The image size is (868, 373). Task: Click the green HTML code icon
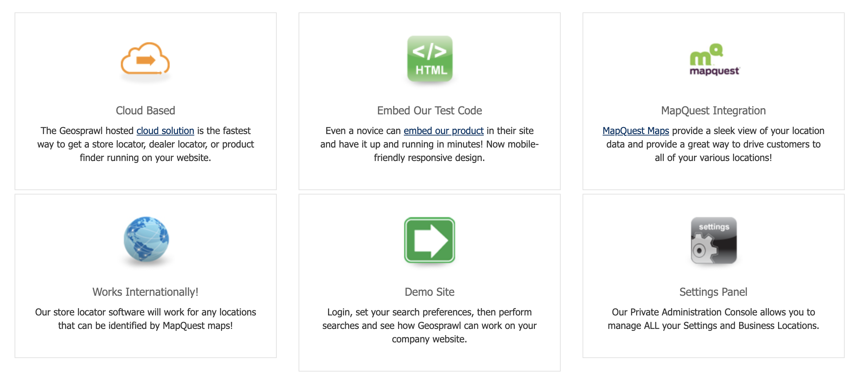click(430, 59)
